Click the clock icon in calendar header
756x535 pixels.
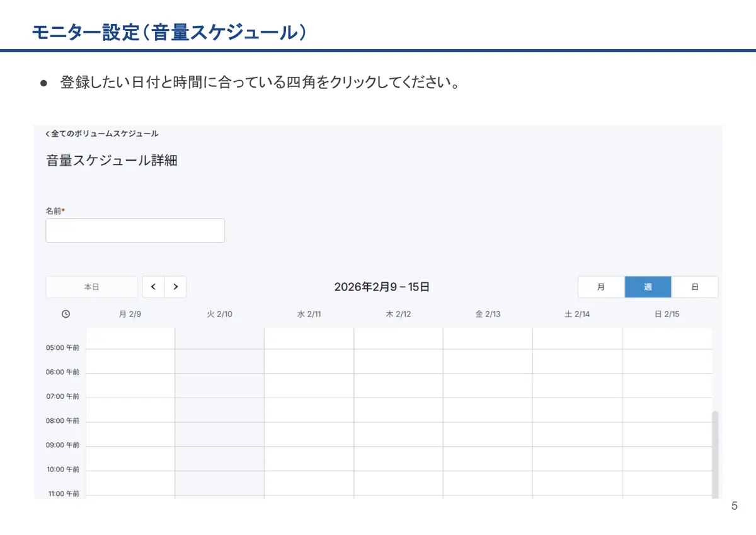pyautogui.click(x=66, y=314)
